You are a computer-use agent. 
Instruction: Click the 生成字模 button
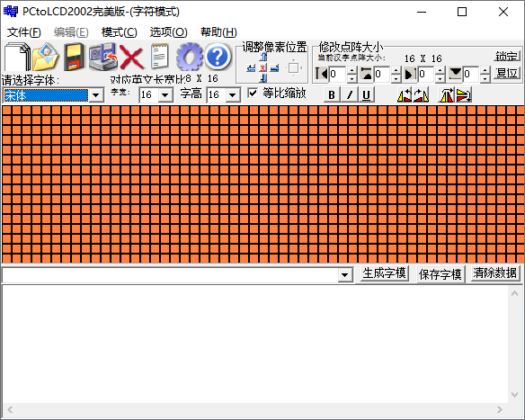point(384,273)
